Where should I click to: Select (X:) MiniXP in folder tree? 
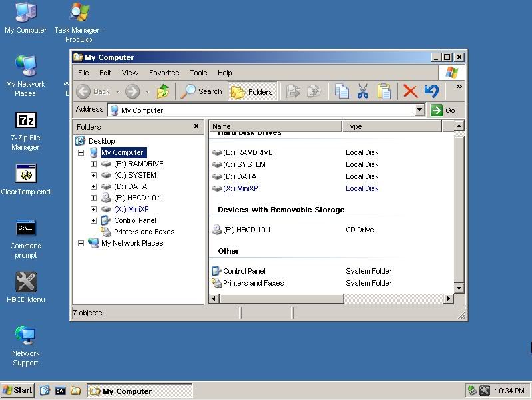pyautogui.click(x=131, y=209)
